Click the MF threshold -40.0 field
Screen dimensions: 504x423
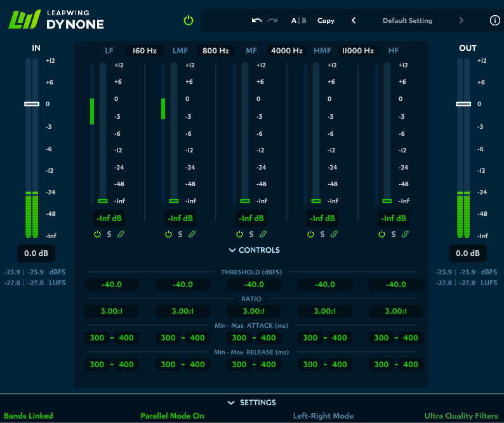(x=254, y=285)
